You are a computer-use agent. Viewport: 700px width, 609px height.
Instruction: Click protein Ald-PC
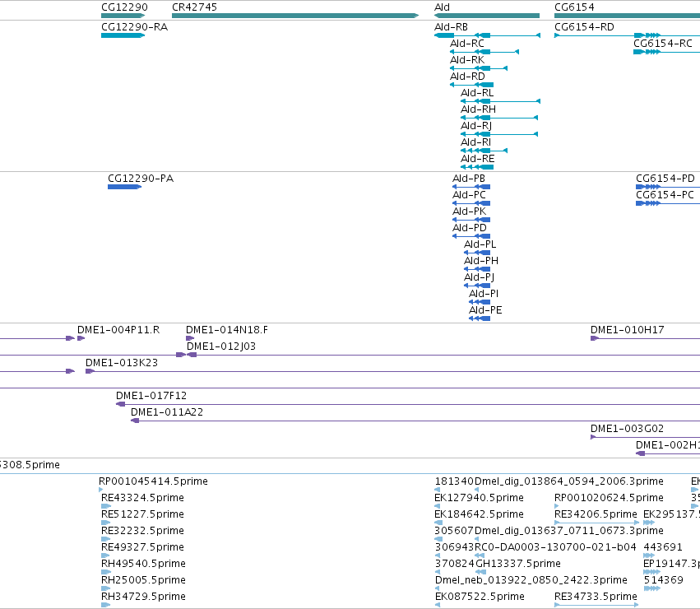[x=469, y=195]
